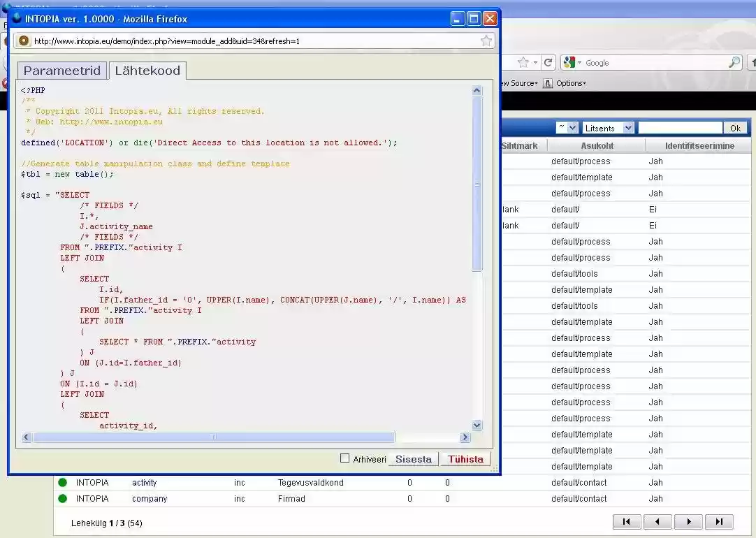Click the green status dot beside the activity row

coord(63,482)
